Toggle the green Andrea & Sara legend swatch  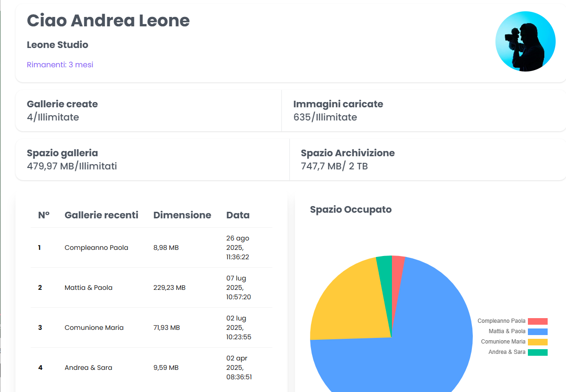(537, 352)
